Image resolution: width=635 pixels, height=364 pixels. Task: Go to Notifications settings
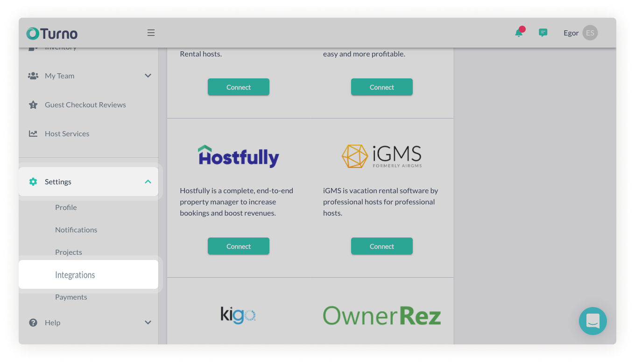click(x=76, y=230)
